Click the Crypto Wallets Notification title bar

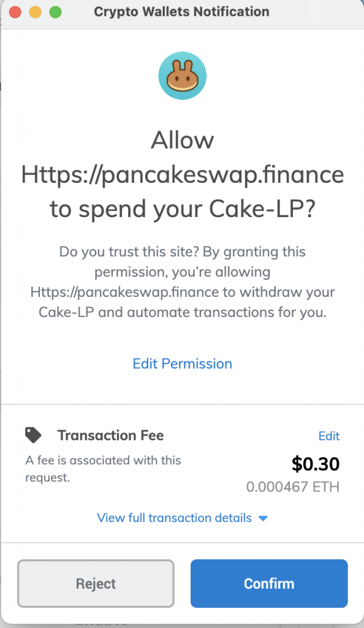coord(181,12)
